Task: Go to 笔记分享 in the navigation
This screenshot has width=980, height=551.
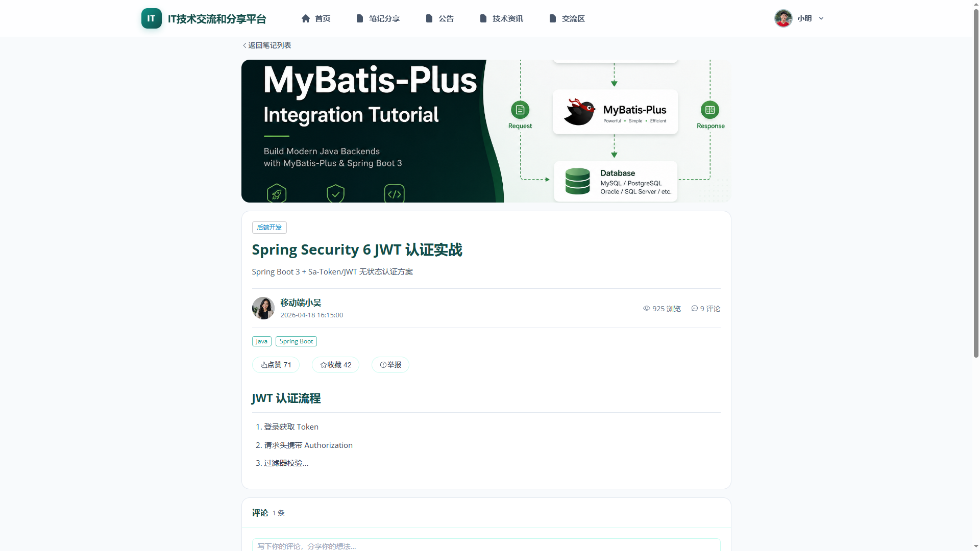Action: (x=378, y=18)
